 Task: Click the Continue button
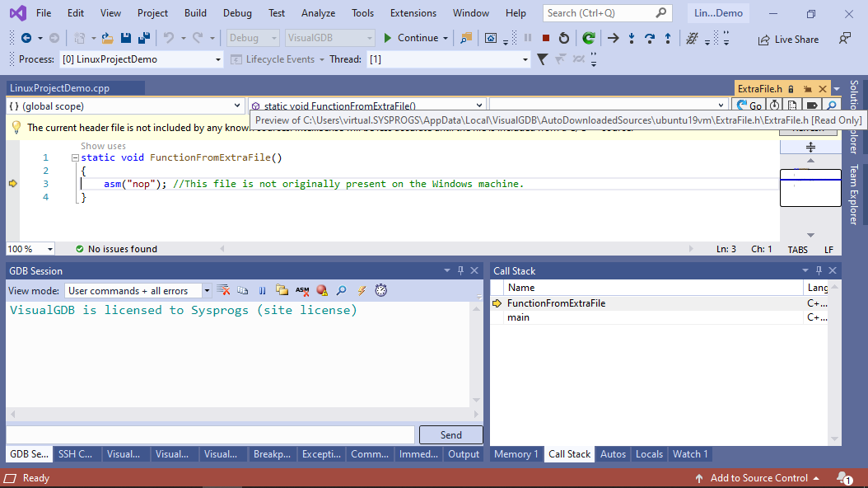point(411,38)
